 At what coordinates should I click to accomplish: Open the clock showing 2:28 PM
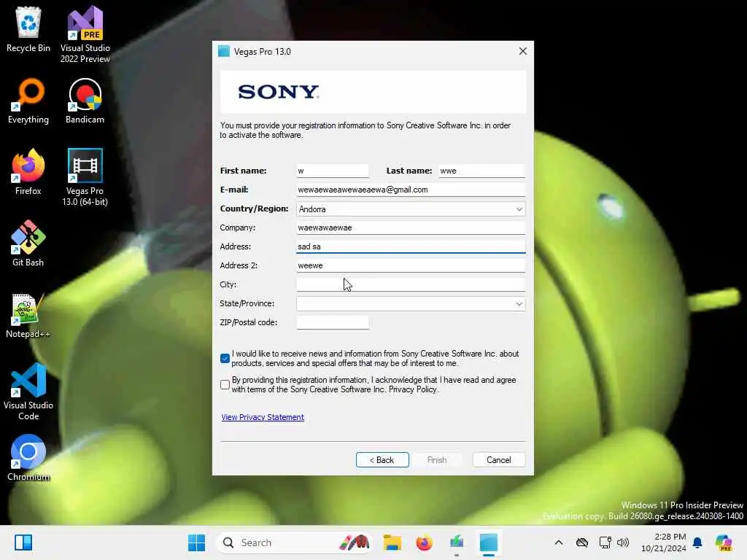point(664,542)
